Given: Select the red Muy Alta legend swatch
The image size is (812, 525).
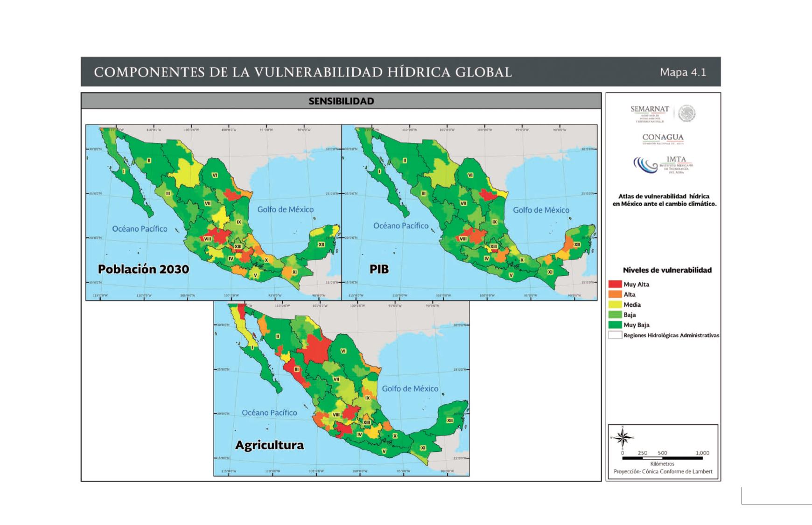Looking at the screenshot, I should coord(615,284).
